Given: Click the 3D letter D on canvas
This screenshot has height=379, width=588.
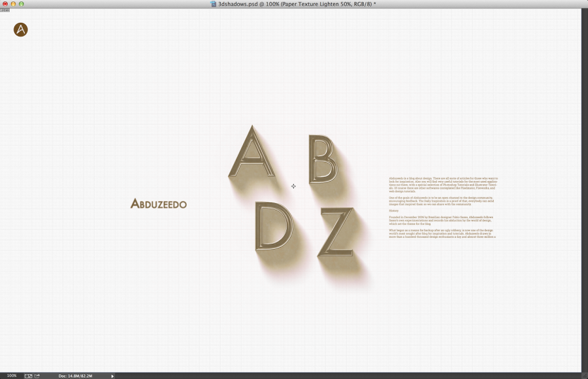Looking at the screenshot, I should click(274, 226).
